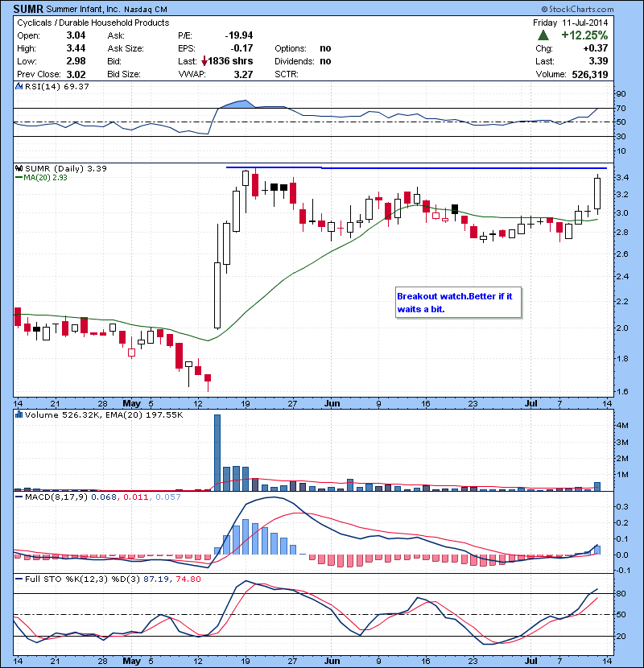Click the High value 3.44
The height and width of the screenshot is (668, 644).
(76, 48)
